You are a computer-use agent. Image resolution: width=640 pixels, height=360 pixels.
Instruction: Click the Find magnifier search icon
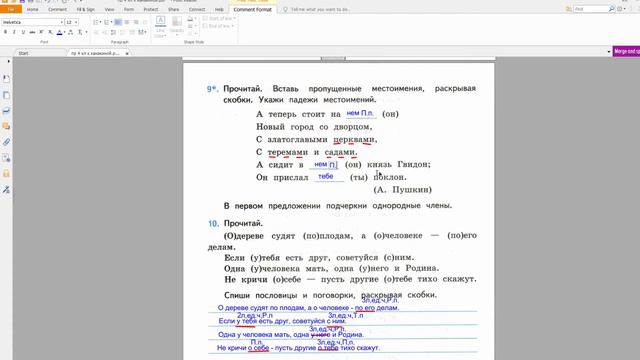[x=611, y=9]
